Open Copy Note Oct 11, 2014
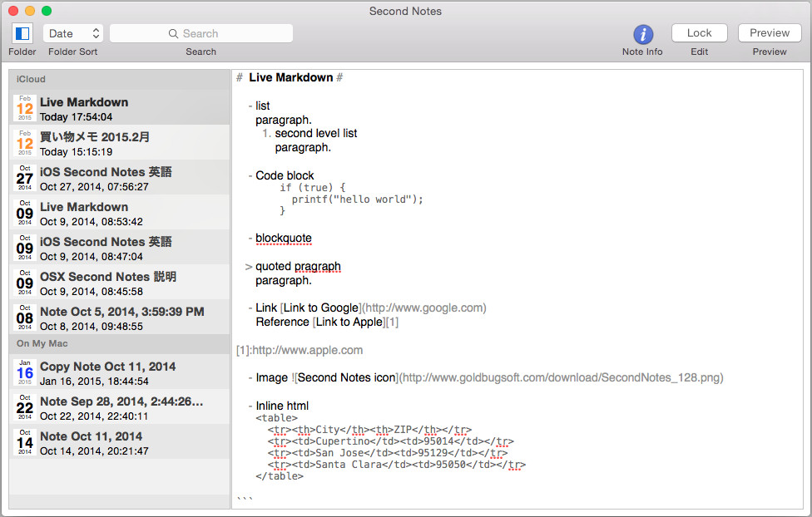The image size is (812, 517). pos(119,372)
